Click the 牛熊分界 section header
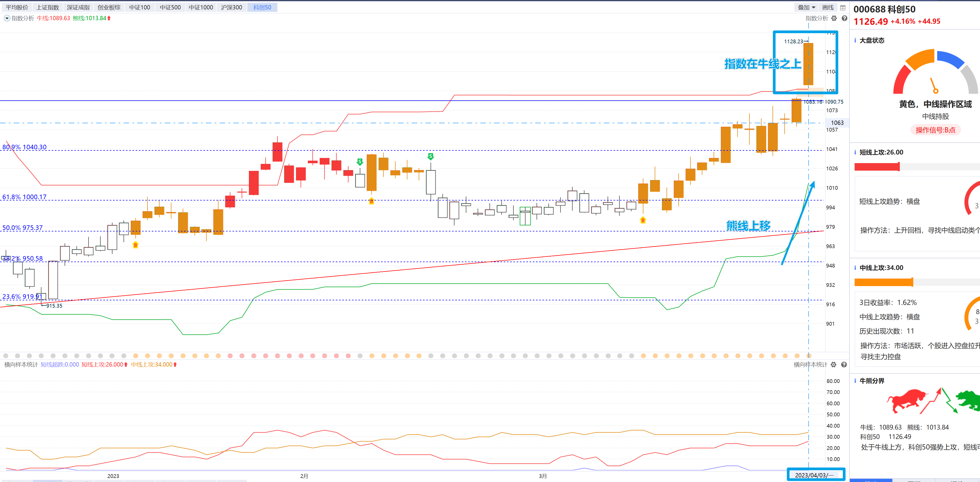Image resolution: width=980 pixels, height=482 pixels. pos(872,381)
